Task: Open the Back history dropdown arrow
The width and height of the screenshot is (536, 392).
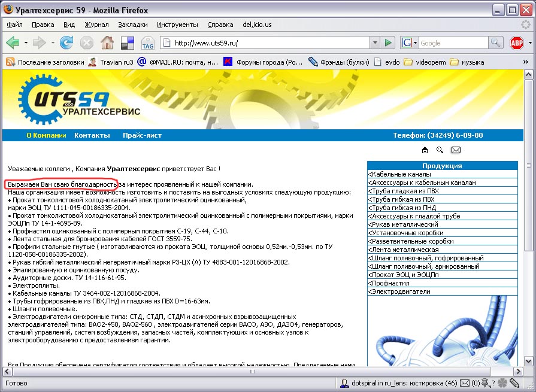Action: pyautogui.click(x=26, y=43)
